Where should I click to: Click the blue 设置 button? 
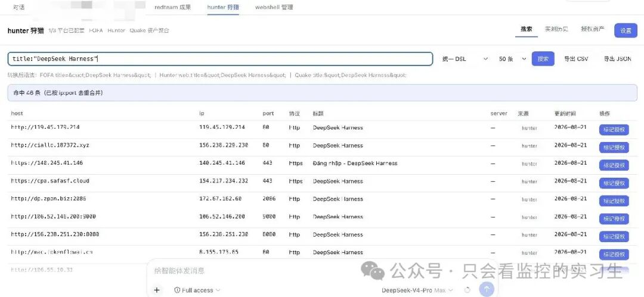tap(626, 31)
